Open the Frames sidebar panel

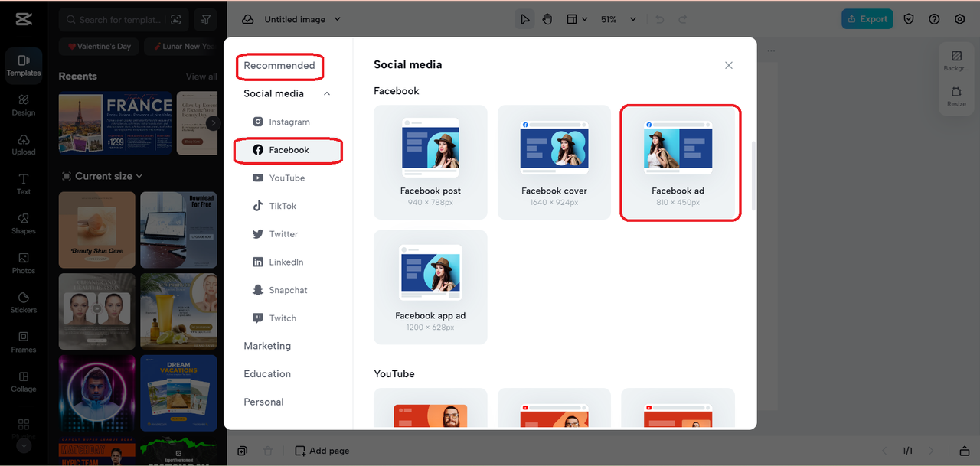coord(24,342)
